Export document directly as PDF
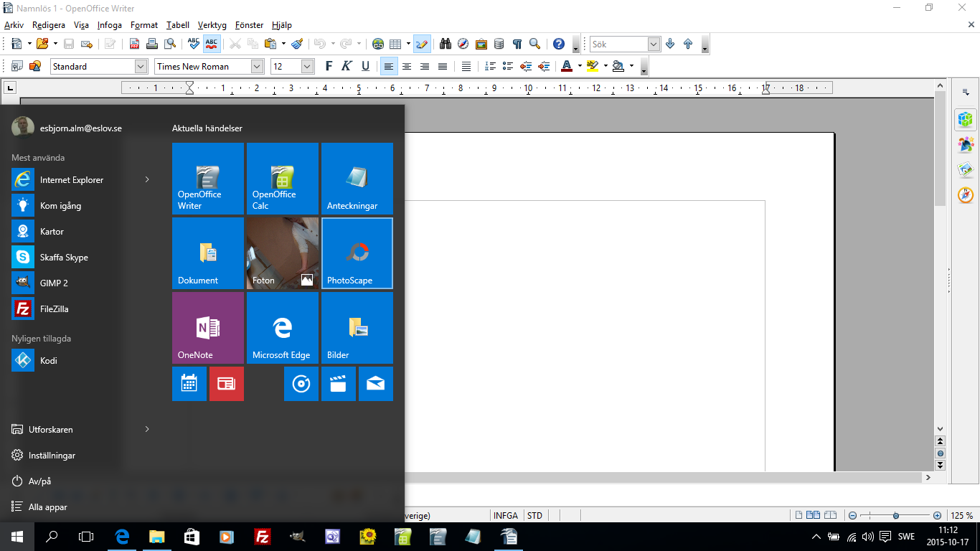The width and height of the screenshot is (980, 551). [134, 44]
